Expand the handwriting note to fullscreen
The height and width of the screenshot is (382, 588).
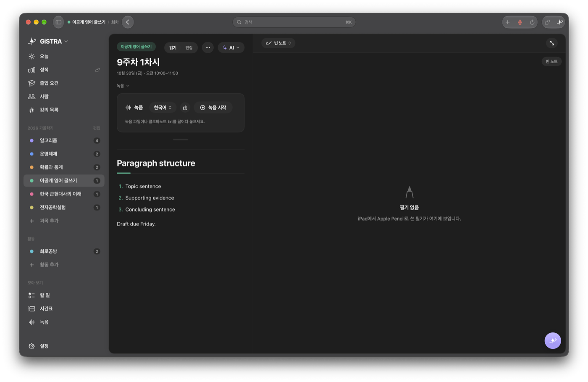point(552,43)
